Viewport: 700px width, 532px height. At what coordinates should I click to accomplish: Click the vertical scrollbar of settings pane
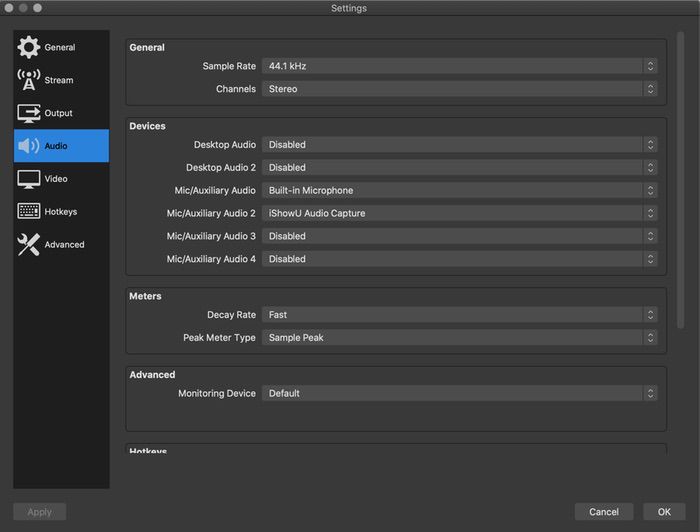point(680,180)
